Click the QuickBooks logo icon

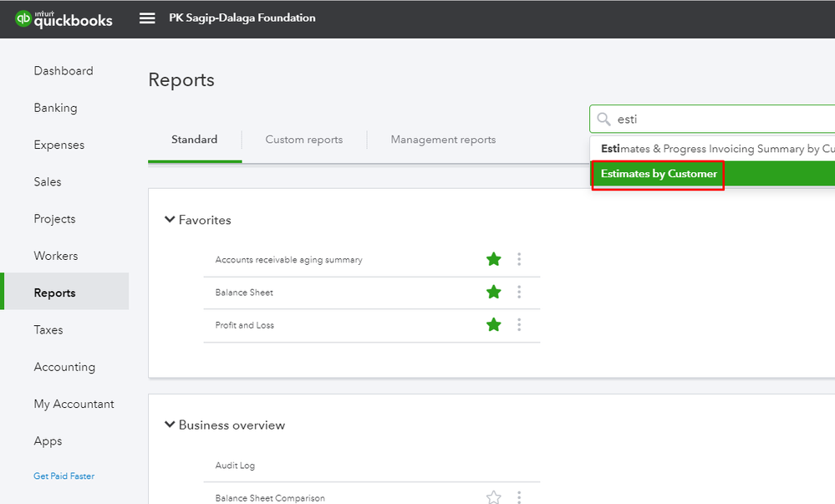[x=23, y=18]
